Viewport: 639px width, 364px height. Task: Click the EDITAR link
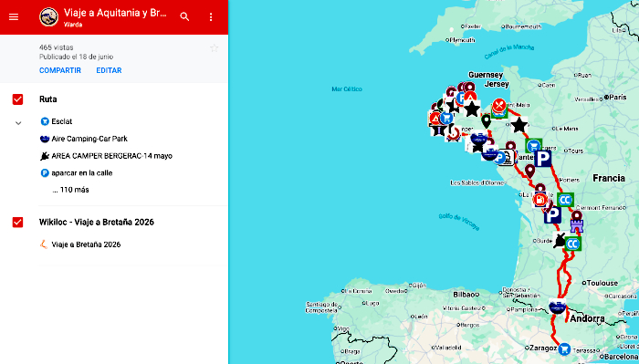(109, 70)
